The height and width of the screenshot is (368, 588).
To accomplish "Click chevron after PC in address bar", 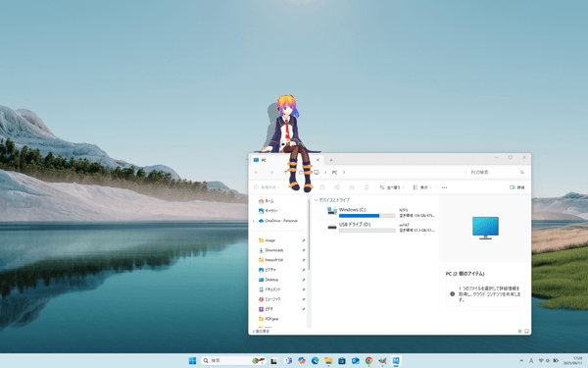I will point(344,173).
